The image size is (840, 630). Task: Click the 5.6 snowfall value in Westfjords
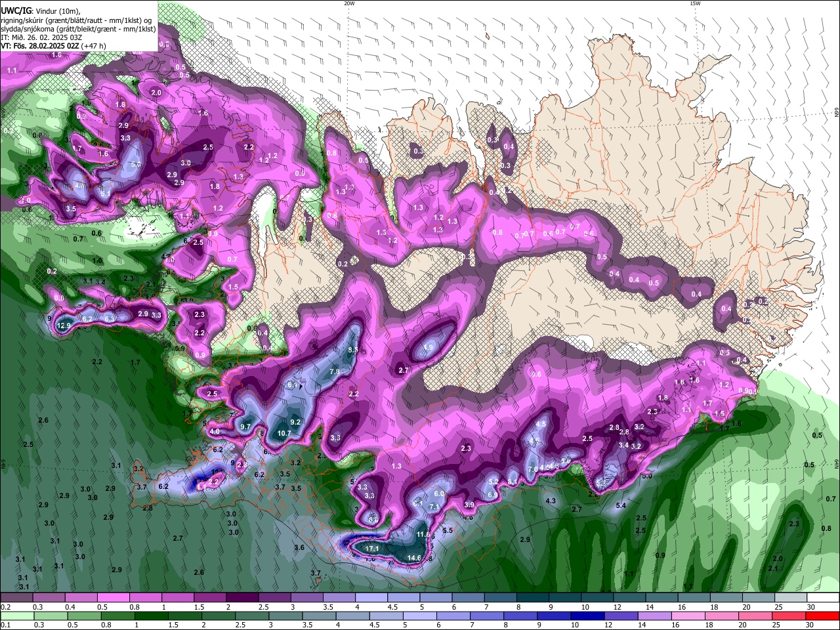[135, 164]
